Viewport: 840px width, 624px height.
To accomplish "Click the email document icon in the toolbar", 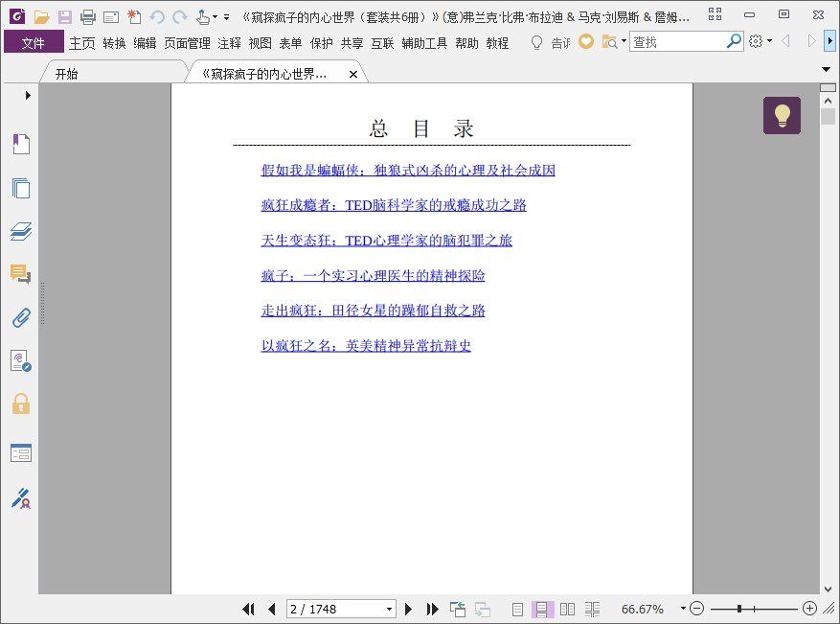I will (111, 17).
